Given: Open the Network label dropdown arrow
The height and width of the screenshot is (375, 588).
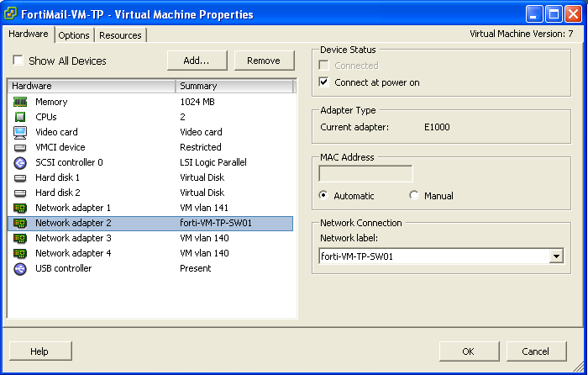Looking at the screenshot, I should (x=556, y=256).
